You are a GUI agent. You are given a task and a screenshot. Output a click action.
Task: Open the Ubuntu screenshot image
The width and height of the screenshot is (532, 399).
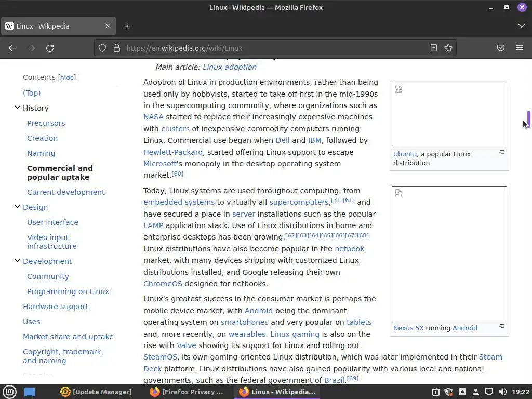(x=449, y=115)
